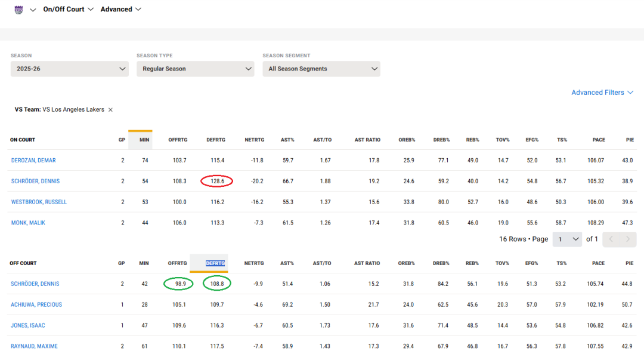Image resolution: width=644 pixels, height=357 pixels.
Task: Expand the team selector chevron beside logo
Action: 33,10
